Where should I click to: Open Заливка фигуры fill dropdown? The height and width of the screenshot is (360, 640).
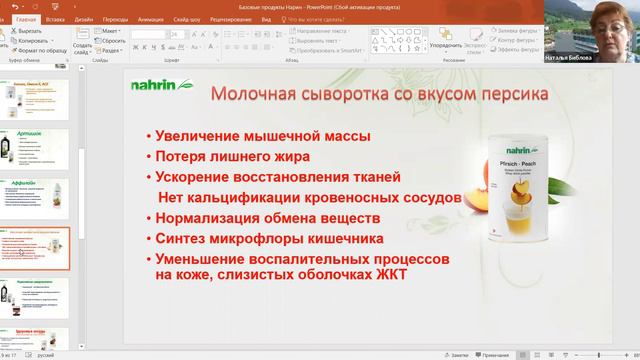(515, 31)
